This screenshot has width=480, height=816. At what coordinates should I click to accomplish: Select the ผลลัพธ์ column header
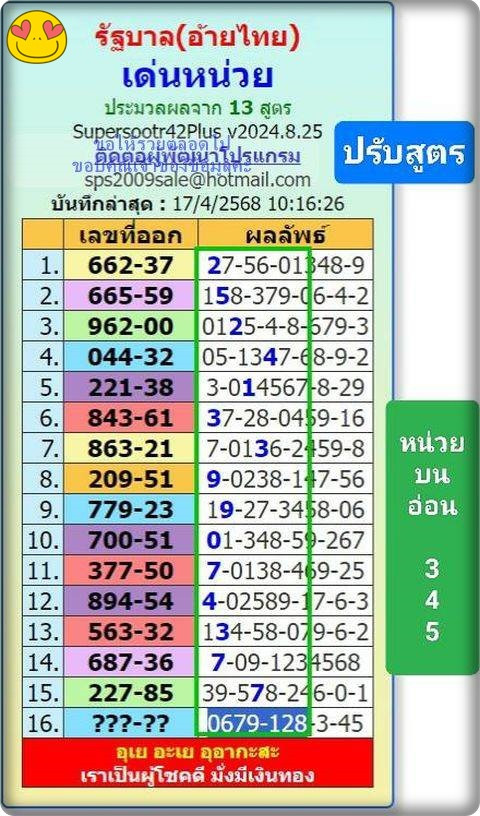[x=285, y=235]
